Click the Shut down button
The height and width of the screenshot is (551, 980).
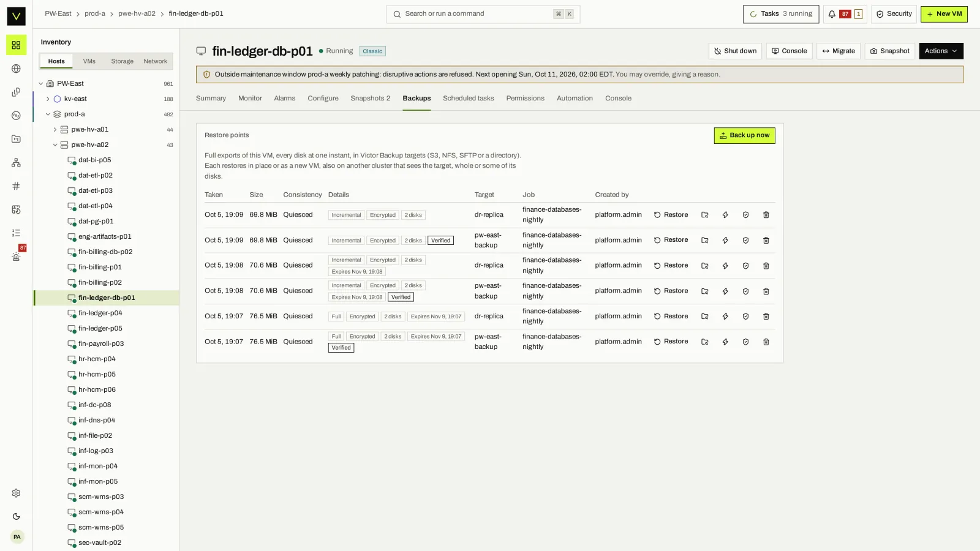point(735,51)
